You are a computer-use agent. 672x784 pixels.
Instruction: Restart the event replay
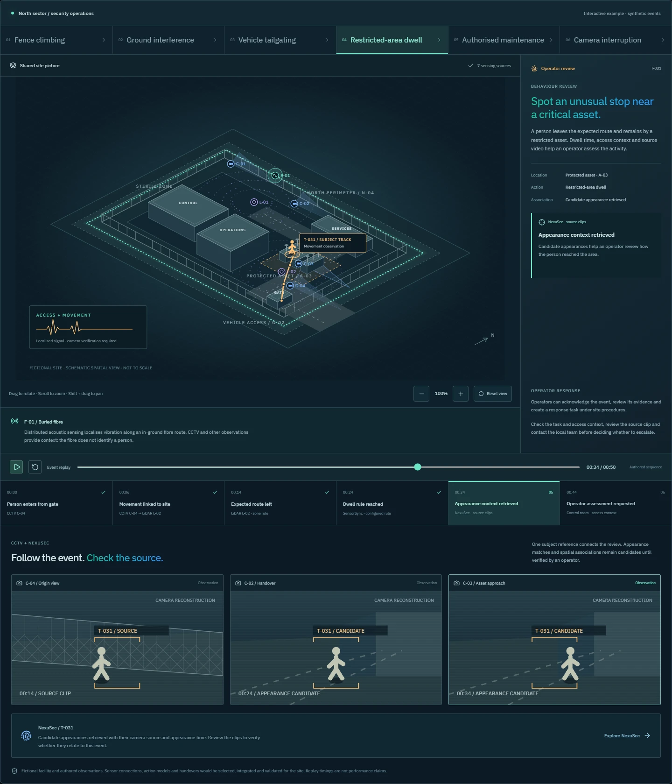pyautogui.click(x=35, y=467)
